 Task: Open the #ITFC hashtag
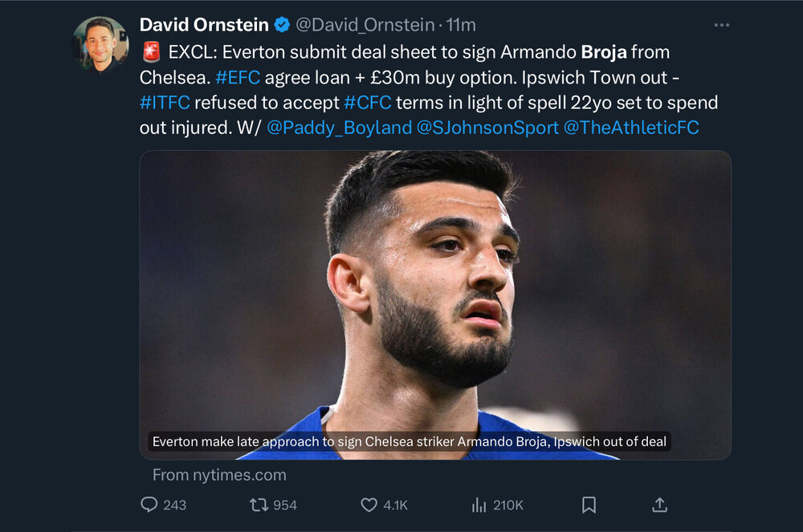pos(165,103)
